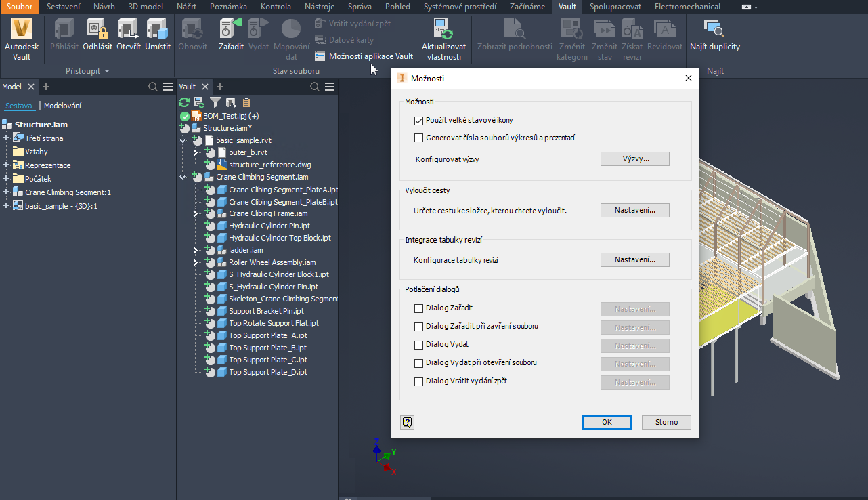Click the Výzvy... button
The width and height of the screenshot is (868, 500).
click(635, 159)
